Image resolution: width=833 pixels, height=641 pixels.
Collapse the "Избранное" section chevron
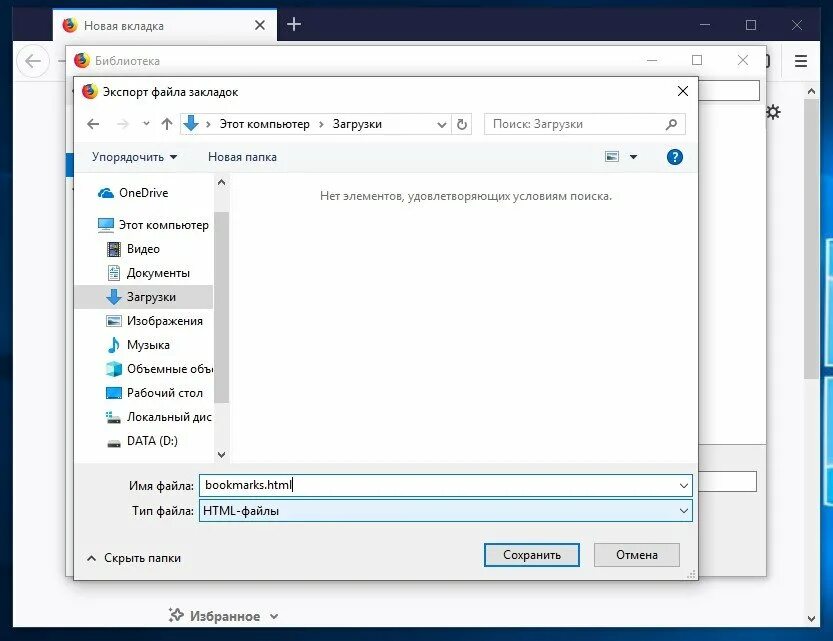pos(274,617)
